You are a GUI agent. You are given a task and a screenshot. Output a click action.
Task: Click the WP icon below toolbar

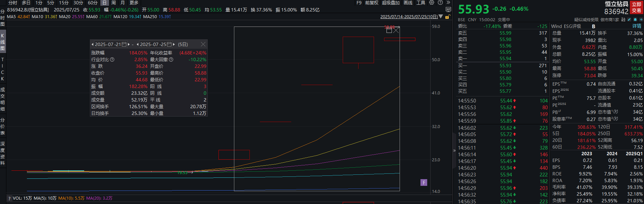coord(448,9)
